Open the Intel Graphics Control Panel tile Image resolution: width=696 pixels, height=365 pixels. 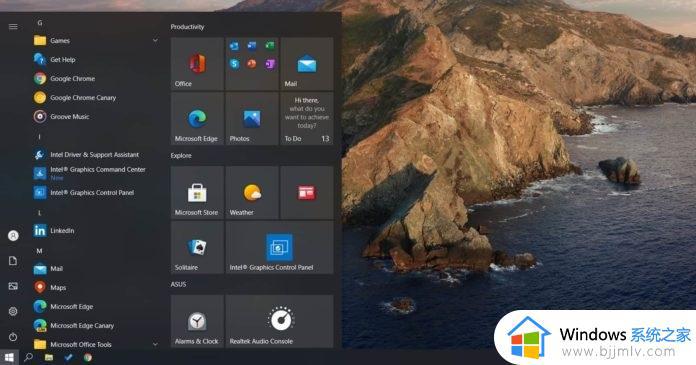280,247
